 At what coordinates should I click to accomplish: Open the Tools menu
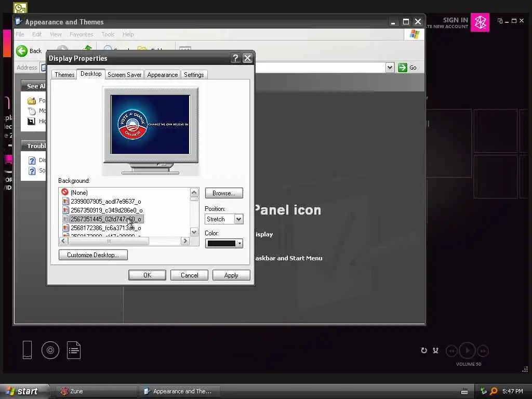coord(108,34)
